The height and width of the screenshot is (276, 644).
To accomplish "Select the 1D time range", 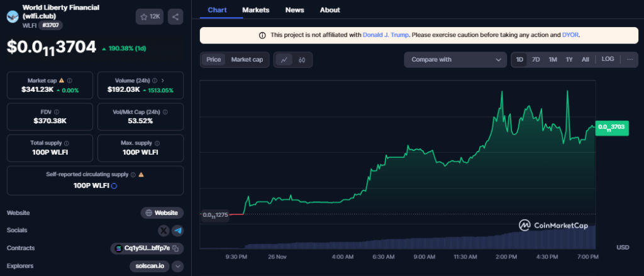I will tap(519, 60).
